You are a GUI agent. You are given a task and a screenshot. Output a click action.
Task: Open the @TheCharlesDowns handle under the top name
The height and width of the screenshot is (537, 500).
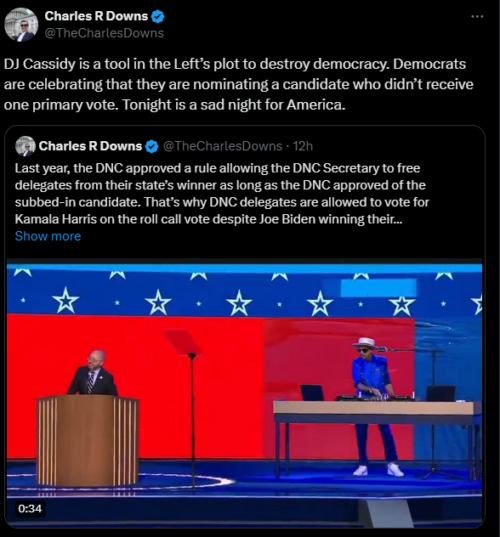tap(104, 33)
